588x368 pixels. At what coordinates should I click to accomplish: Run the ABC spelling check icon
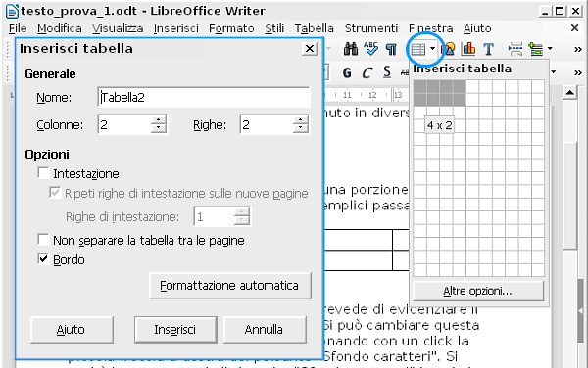point(370,49)
